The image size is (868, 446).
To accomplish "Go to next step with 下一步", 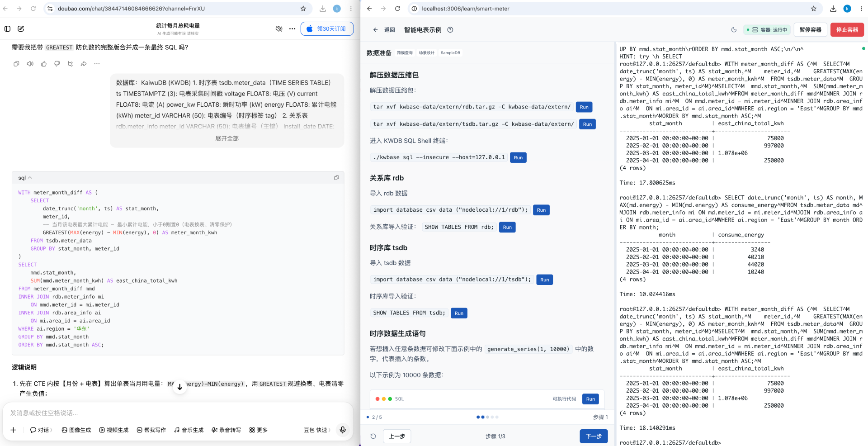I will (594, 437).
